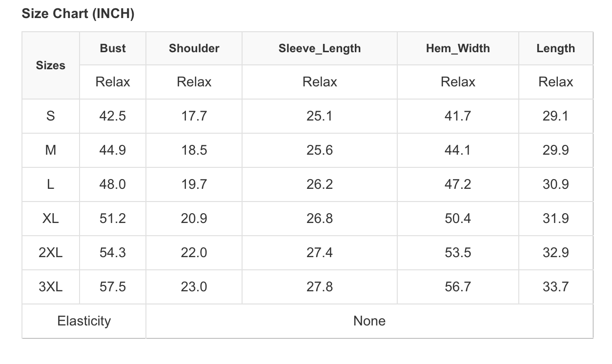Screen dimensions: 612x364
Task: Click bust value 48.0 for size L
Action: (x=113, y=184)
